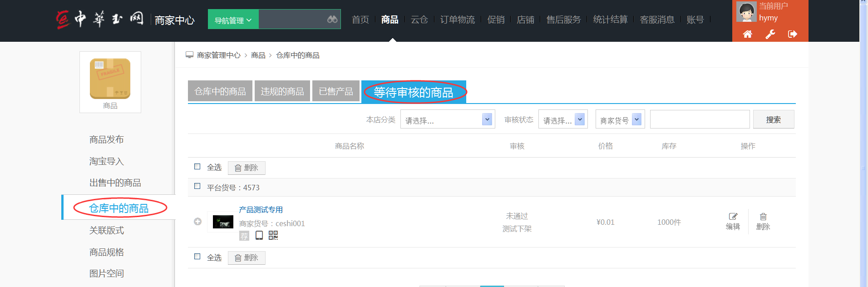Open the 产品测试专用 product link

point(261,209)
